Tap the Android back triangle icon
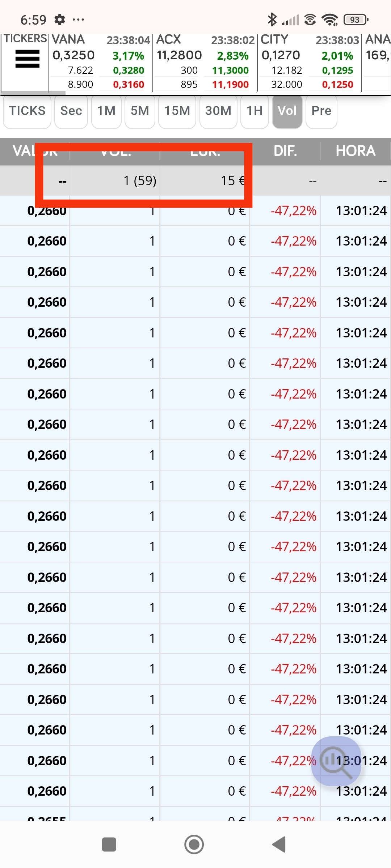 pyautogui.click(x=279, y=845)
